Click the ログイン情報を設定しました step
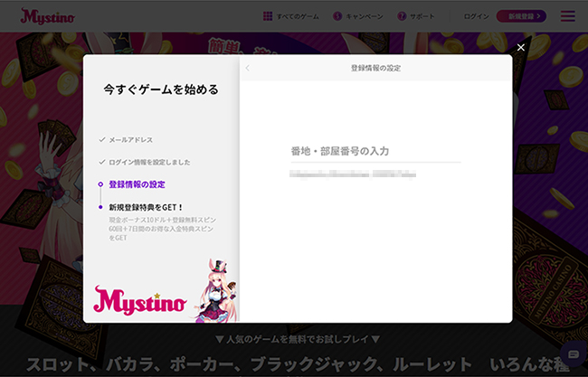The height and width of the screenshot is (377, 588). (149, 162)
